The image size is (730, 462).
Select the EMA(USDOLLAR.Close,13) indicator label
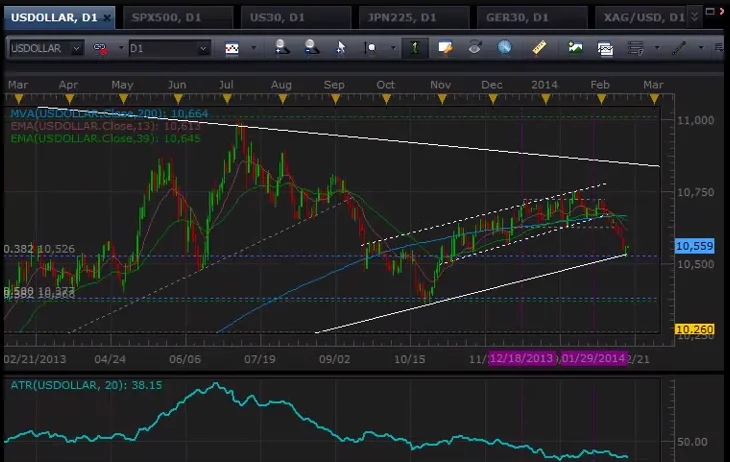coord(105,126)
